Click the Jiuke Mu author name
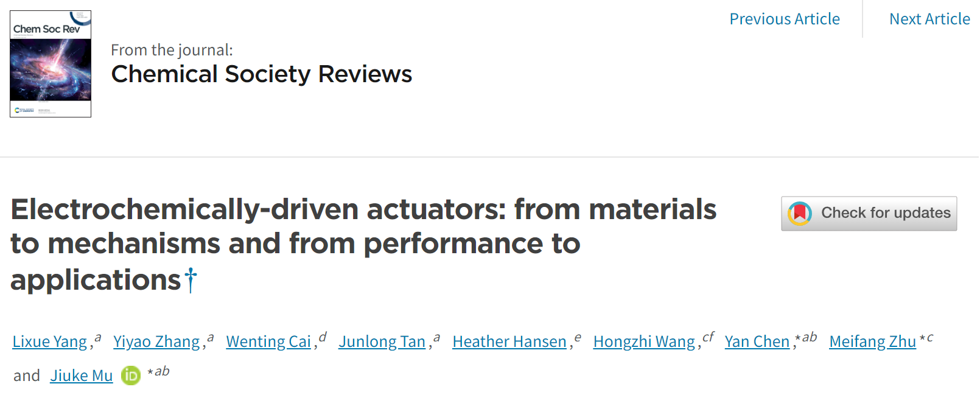The image size is (980, 395). [x=82, y=376]
